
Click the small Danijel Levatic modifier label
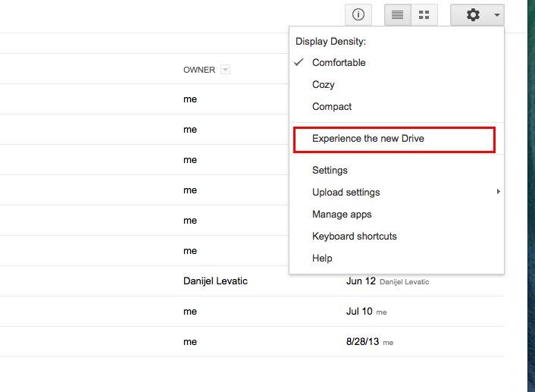(405, 282)
